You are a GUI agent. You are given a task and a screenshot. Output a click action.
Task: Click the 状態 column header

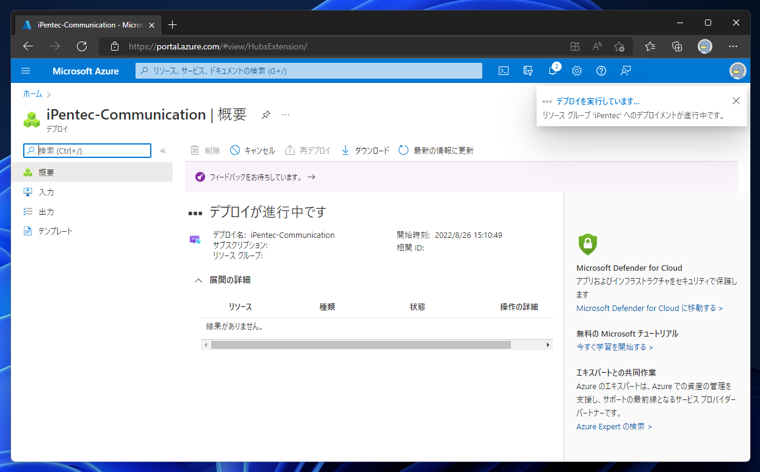[x=417, y=307]
